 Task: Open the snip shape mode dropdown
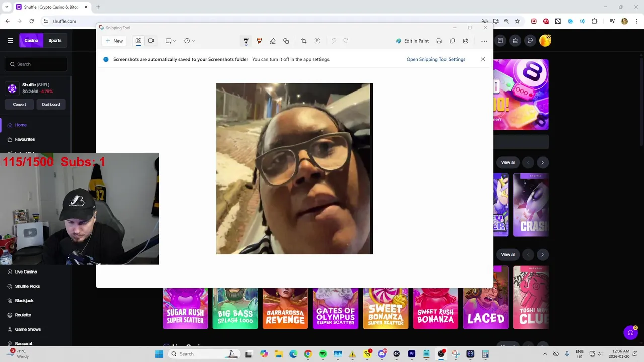tap(171, 41)
